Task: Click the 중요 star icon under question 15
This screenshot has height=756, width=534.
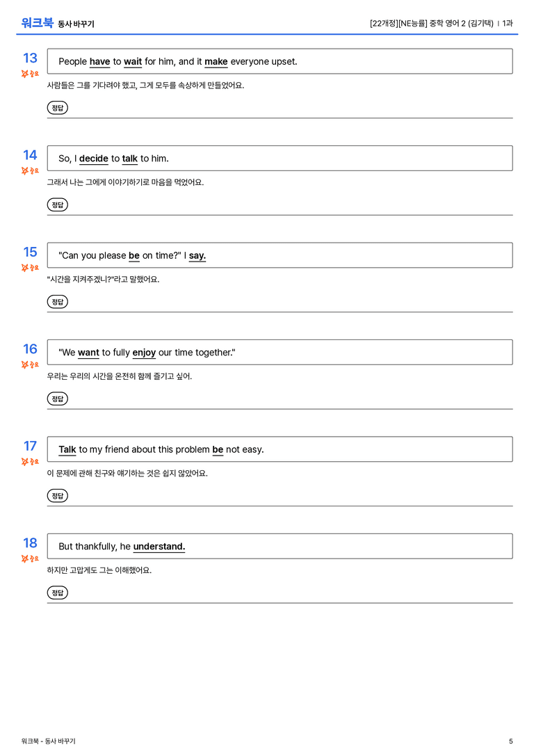Action: pos(30,268)
